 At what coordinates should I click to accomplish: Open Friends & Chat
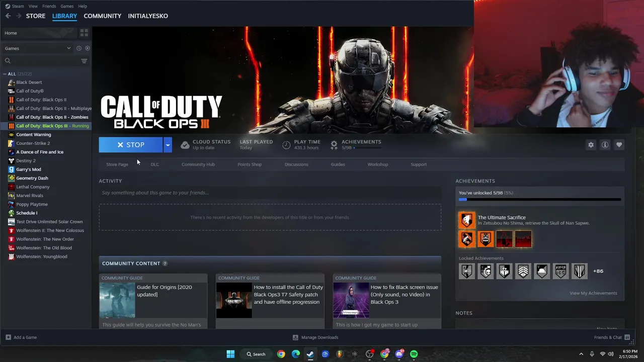coord(611,337)
